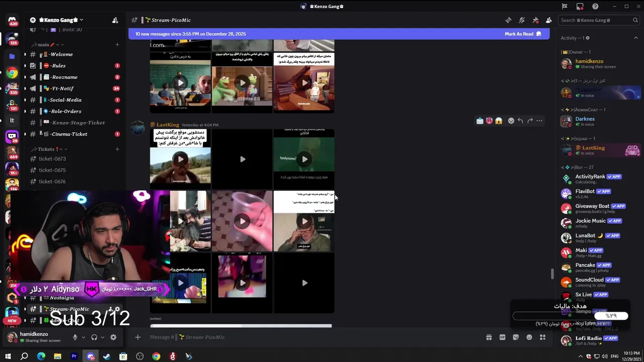
Task: Search in Kenzo Gang field
Action: [x=599, y=20]
